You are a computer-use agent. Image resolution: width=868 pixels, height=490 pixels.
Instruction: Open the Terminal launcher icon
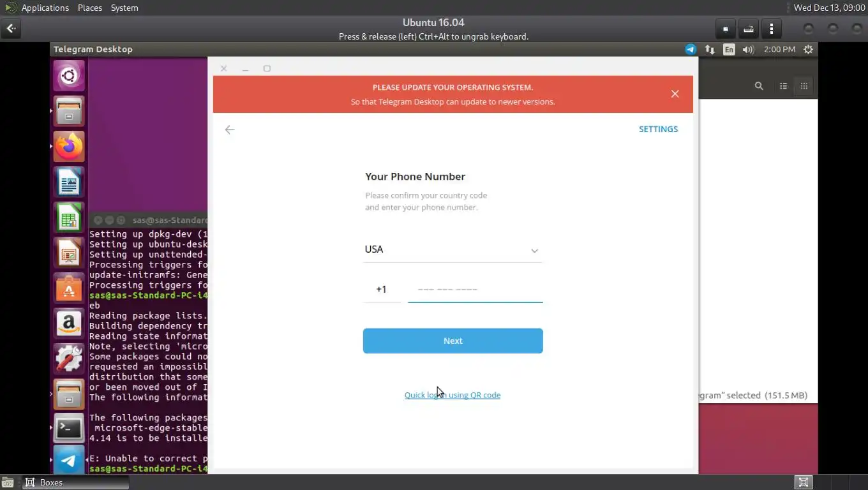(x=69, y=429)
